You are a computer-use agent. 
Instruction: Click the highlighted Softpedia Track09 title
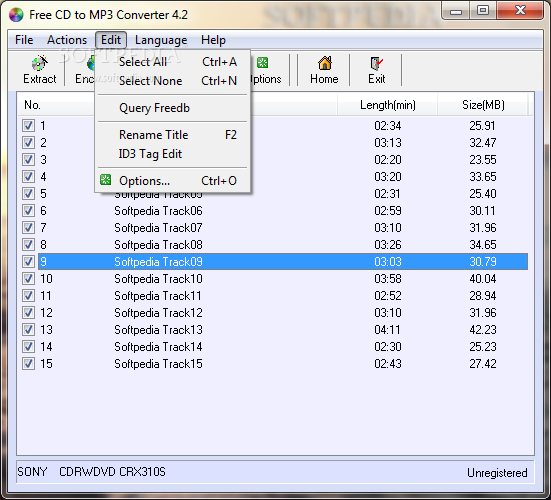click(x=158, y=262)
